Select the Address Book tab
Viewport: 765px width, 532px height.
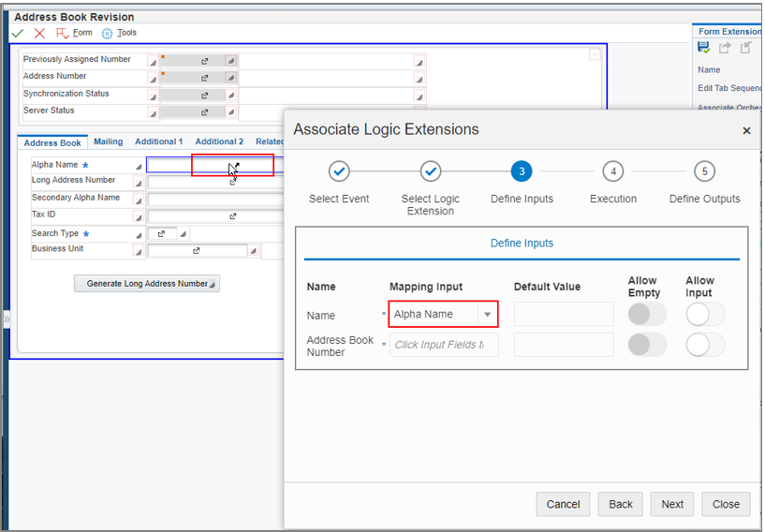click(x=52, y=142)
